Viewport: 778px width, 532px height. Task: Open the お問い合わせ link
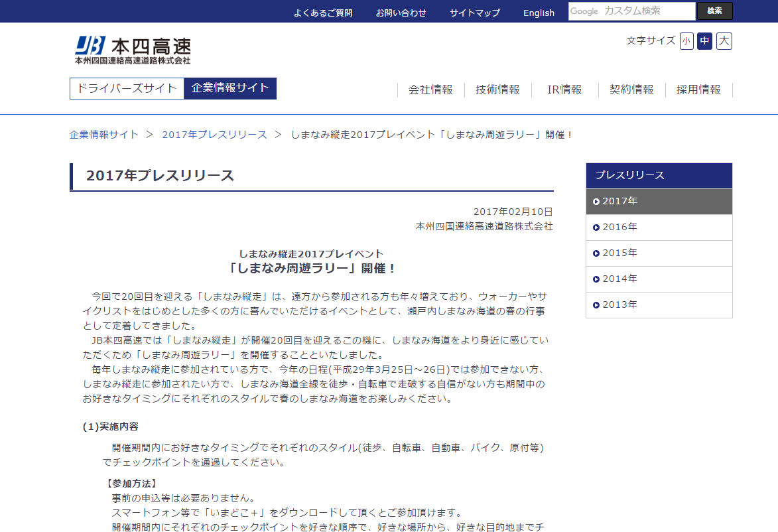pyautogui.click(x=401, y=13)
